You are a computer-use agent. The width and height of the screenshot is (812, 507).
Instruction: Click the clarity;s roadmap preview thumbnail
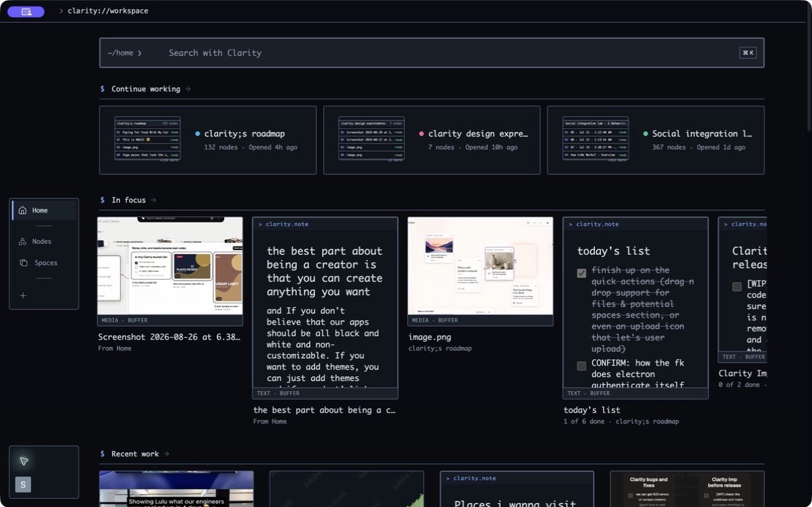point(147,139)
